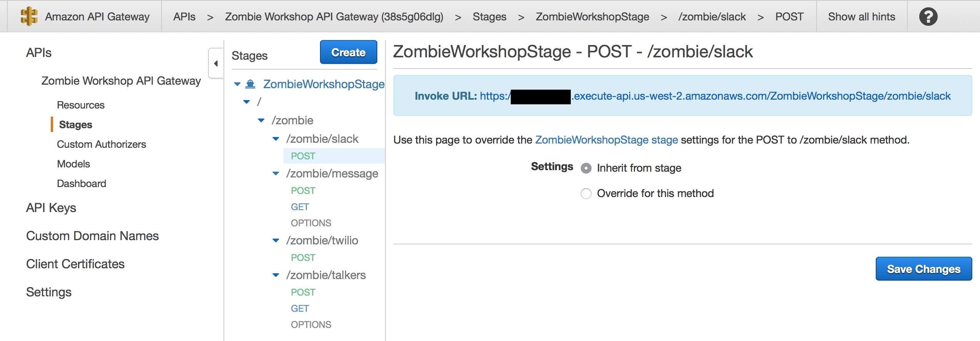Screen dimensions: 980x341
Task: Select OPTIONS under /zombie/message
Action: 311,223
